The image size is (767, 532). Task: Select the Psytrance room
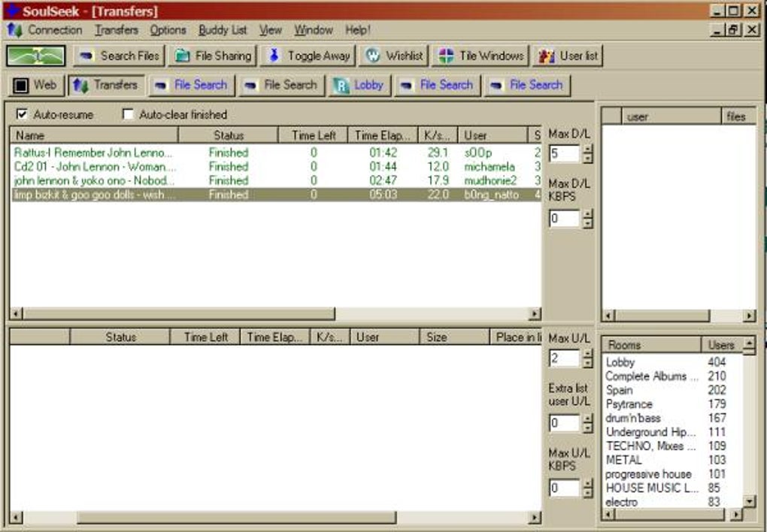[672, 404]
